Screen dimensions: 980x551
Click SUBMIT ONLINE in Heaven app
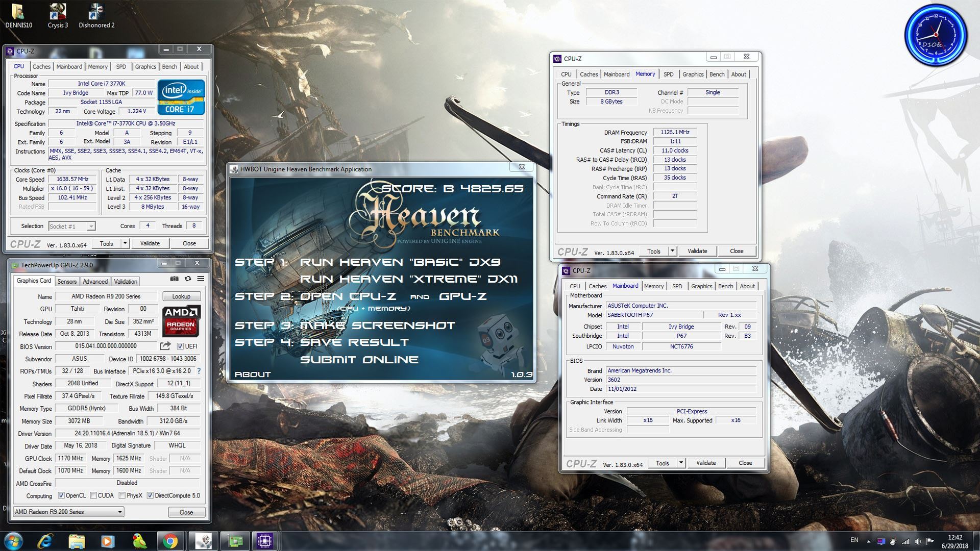(359, 360)
